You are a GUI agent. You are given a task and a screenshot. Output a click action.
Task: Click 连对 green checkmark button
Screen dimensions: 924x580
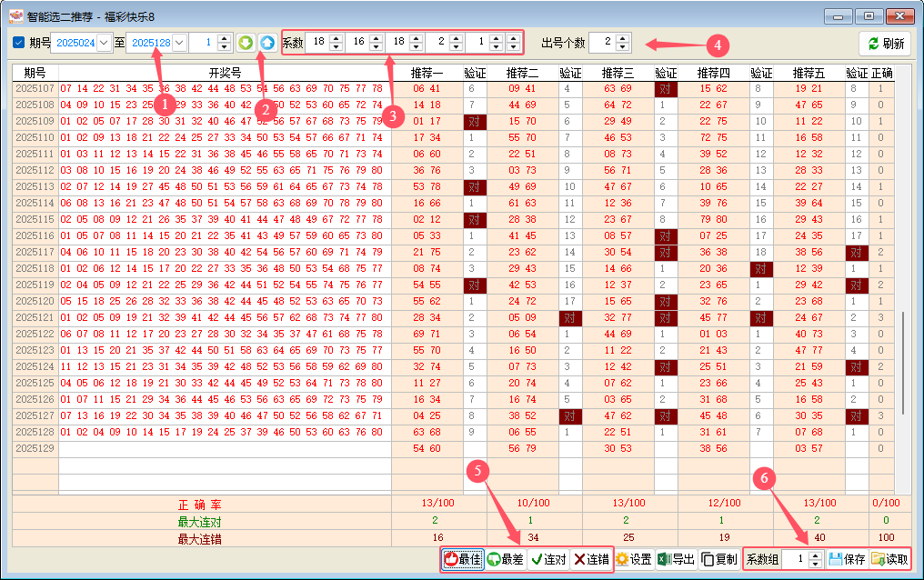tap(548, 560)
